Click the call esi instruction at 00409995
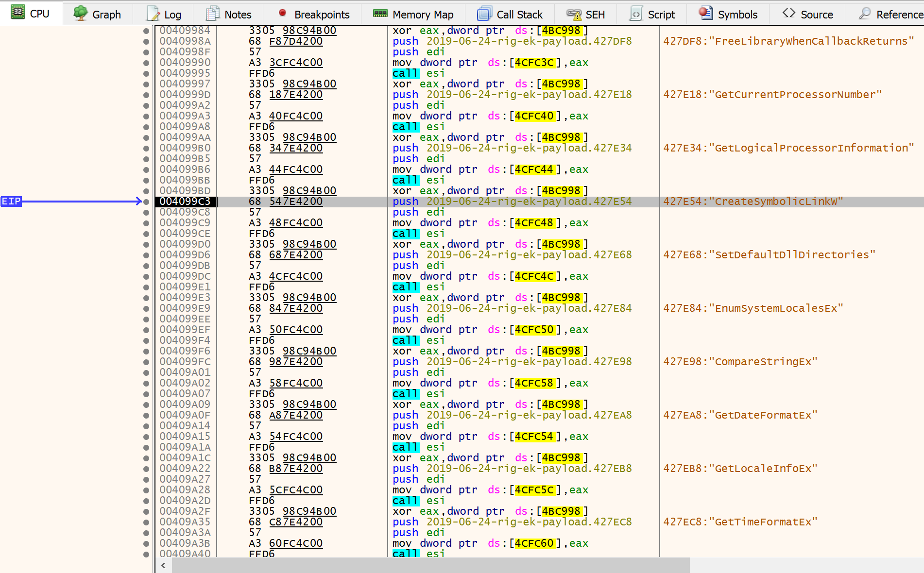This screenshot has width=924, height=573. (418, 73)
